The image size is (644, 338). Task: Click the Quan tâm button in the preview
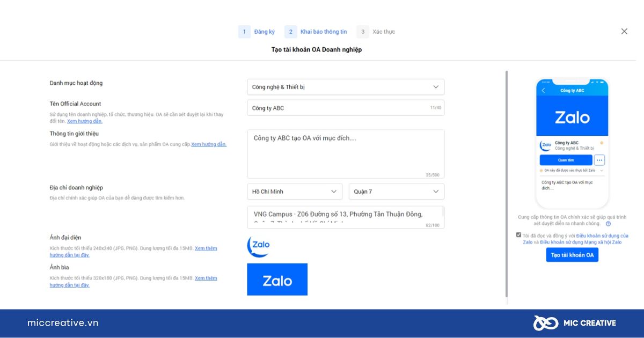566,160
